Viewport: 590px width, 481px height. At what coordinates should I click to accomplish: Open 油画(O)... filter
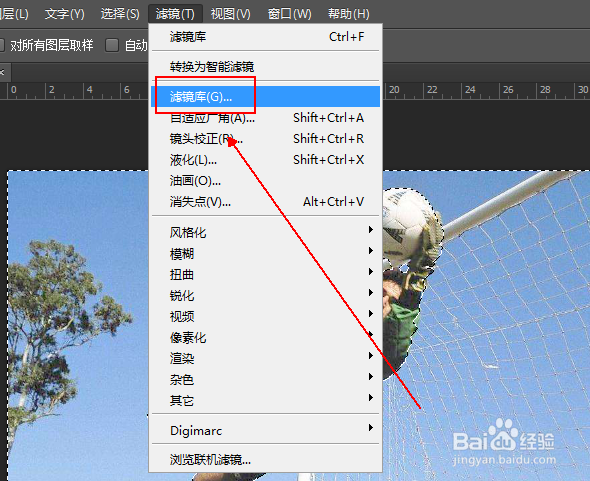point(266,181)
